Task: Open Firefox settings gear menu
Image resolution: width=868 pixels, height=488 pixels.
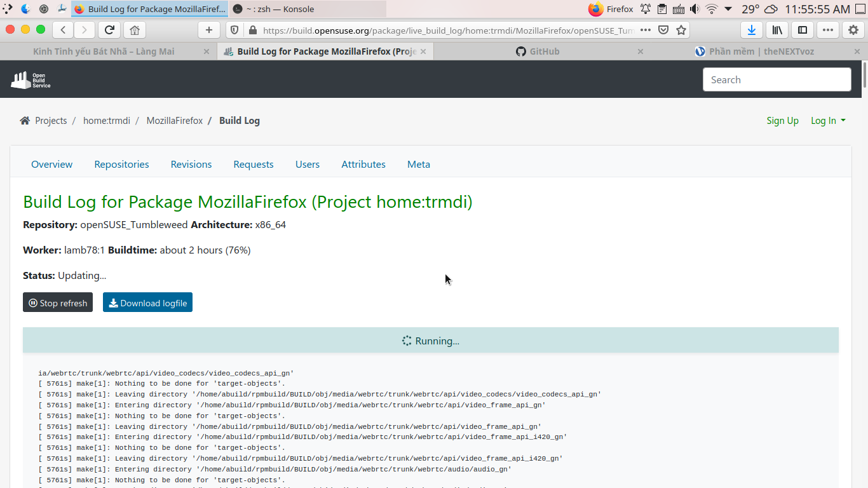Action: point(853,30)
